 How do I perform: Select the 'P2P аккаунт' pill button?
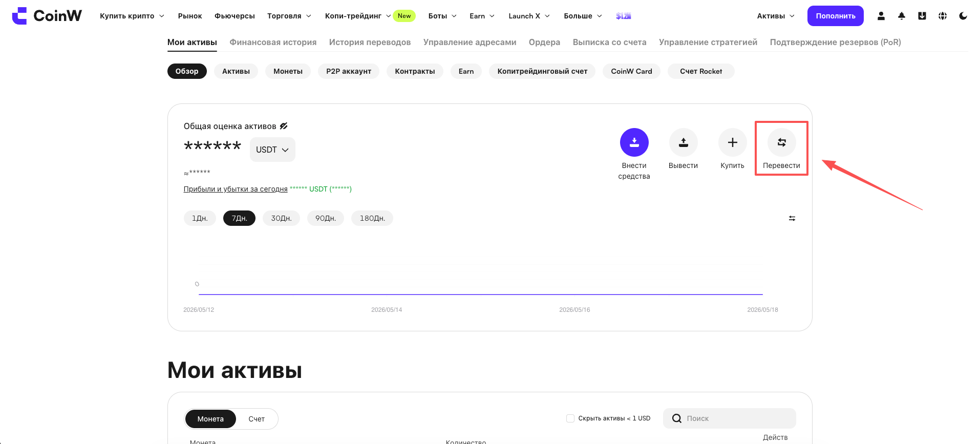pyautogui.click(x=349, y=71)
